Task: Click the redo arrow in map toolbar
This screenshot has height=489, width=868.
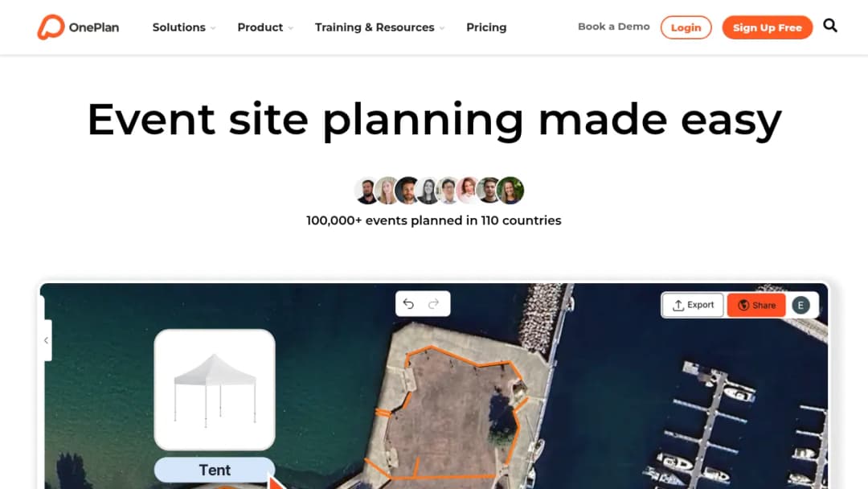Action: pyautogui.click(x=433, y=303)
